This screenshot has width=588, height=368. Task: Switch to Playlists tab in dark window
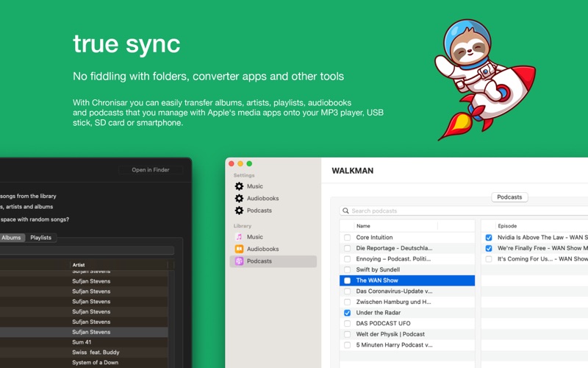41,238
